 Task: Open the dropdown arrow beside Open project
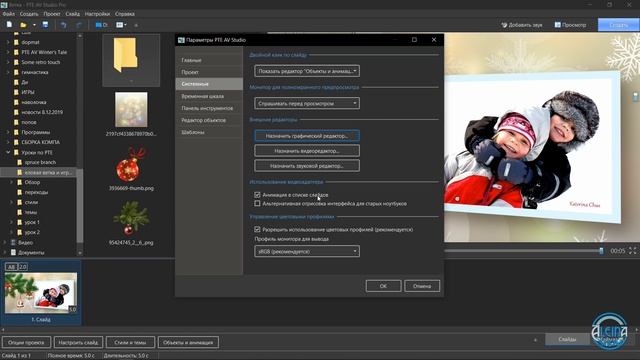pyautogui.click(x=34, y=25)
